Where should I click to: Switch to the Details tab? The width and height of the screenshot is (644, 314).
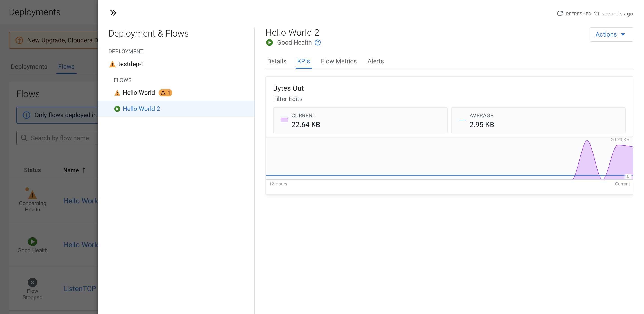tap(276, 61)
